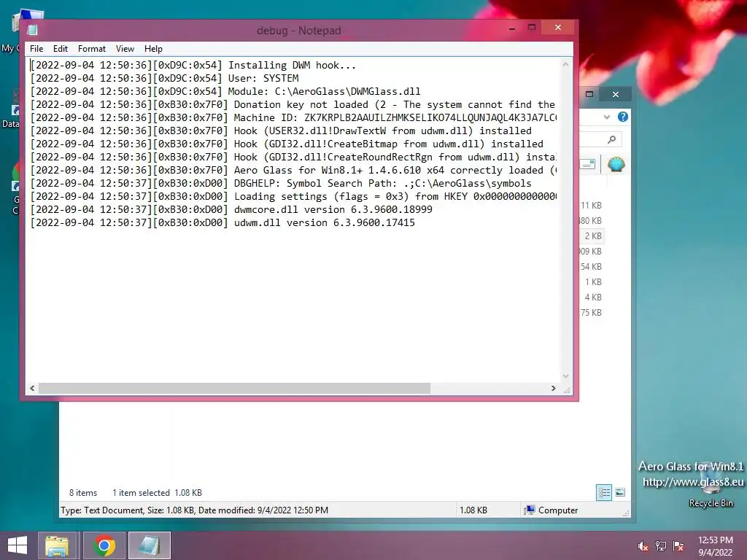Image resolution: width=747 pixels, height=560 pixels.
Task: Open the Windows Start button
Action: point(18,545)
